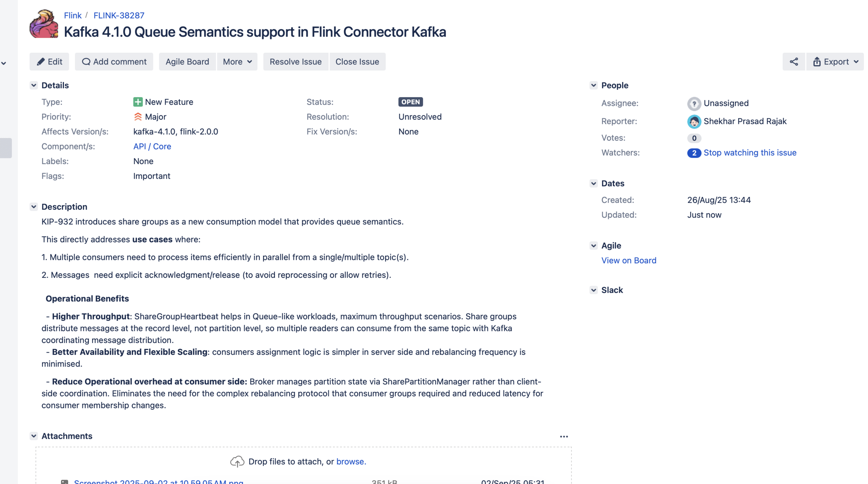Click the Edit pencil button
The height and width of the screenshot is (484, 868).
(x=49, y=62)
